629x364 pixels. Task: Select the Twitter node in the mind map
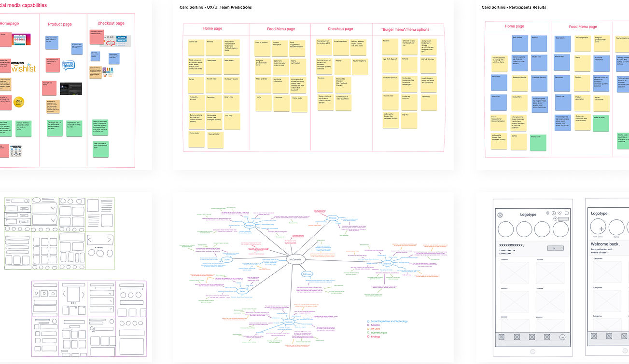click(243, 291)
